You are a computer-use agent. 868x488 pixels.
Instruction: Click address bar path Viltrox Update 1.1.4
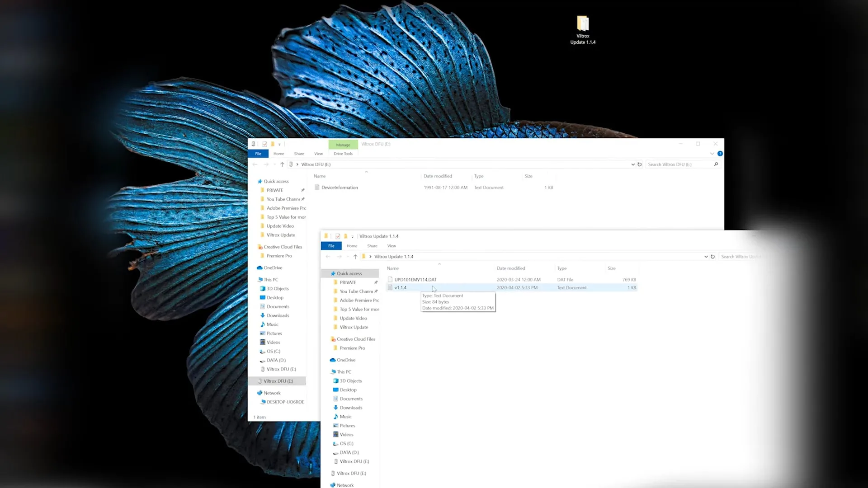[x=394, y=257]
